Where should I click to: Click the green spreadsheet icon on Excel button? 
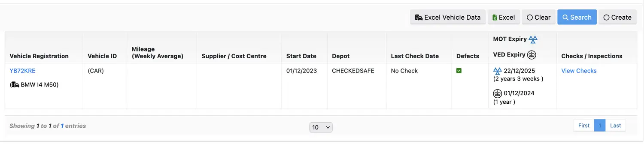tap(495, 18)
